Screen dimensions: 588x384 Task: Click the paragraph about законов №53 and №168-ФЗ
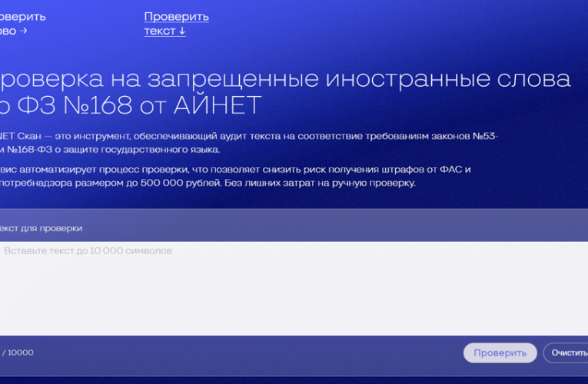248,143
